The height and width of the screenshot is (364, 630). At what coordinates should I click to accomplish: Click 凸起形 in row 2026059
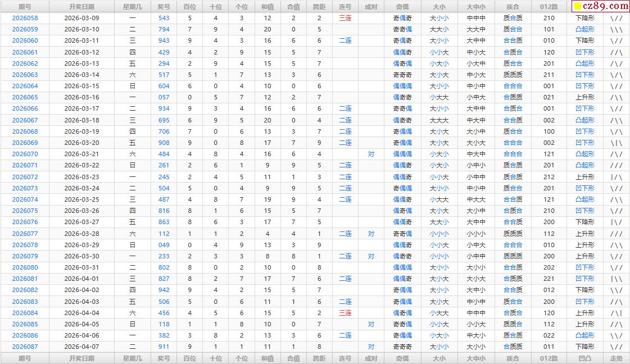[x=584, y=29]
